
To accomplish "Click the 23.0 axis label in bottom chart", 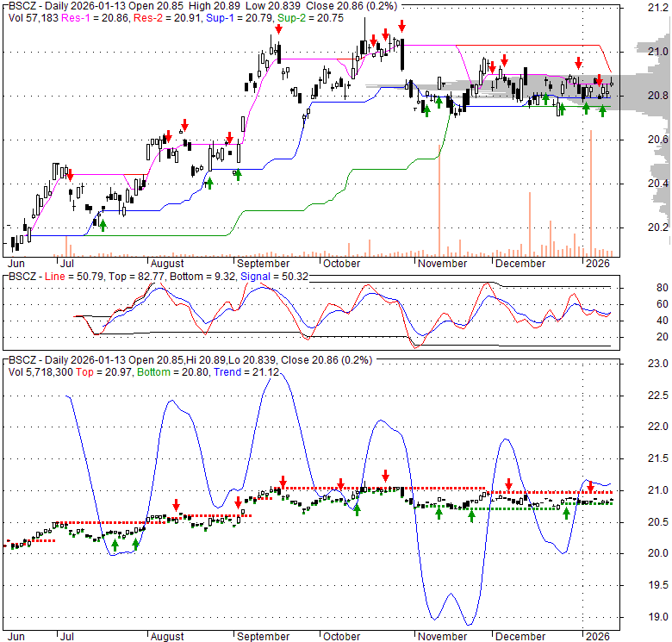I will [658, 364].
